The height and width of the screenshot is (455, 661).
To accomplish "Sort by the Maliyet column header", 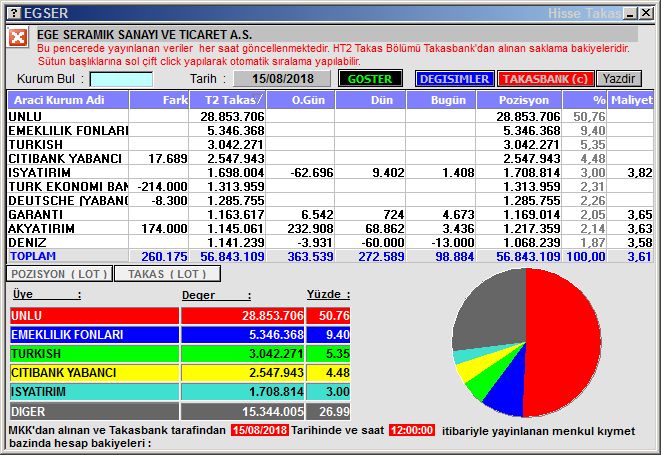I will click(x=630, y=100).
